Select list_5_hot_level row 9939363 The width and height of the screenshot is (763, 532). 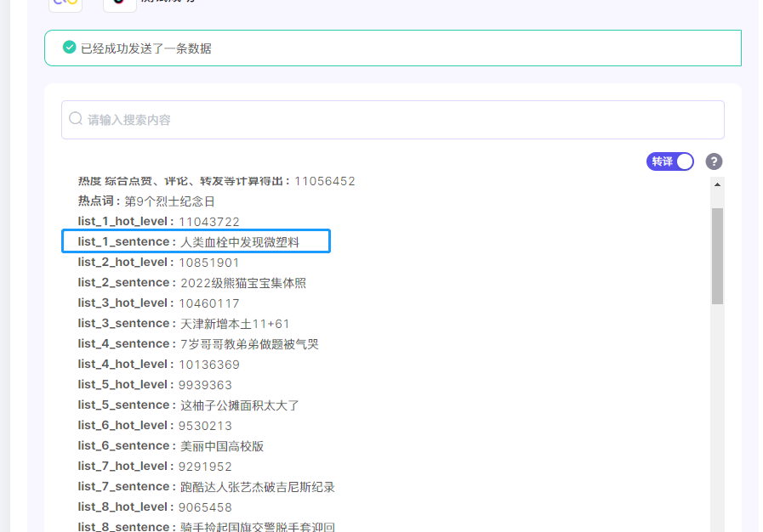[x=155, y=385]
